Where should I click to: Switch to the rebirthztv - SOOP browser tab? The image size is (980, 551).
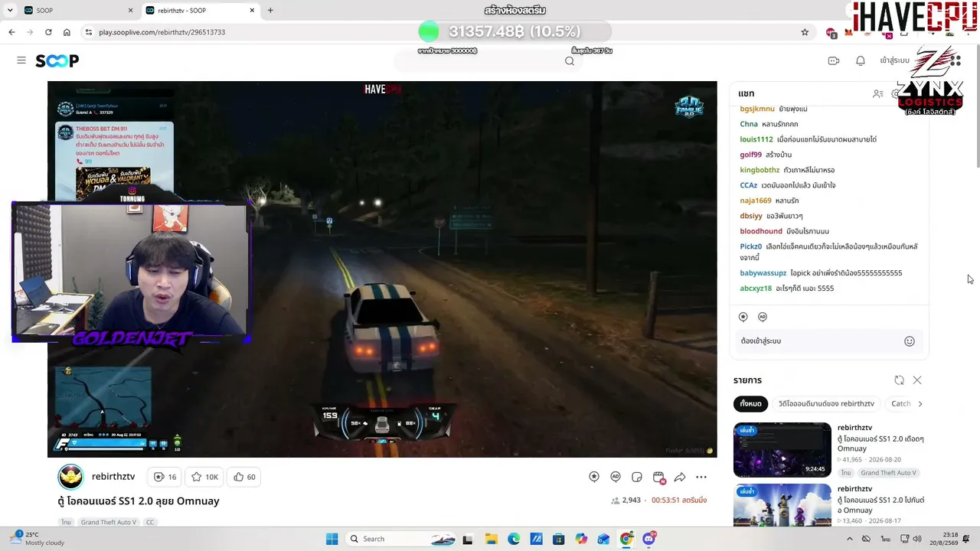(199, 11)
